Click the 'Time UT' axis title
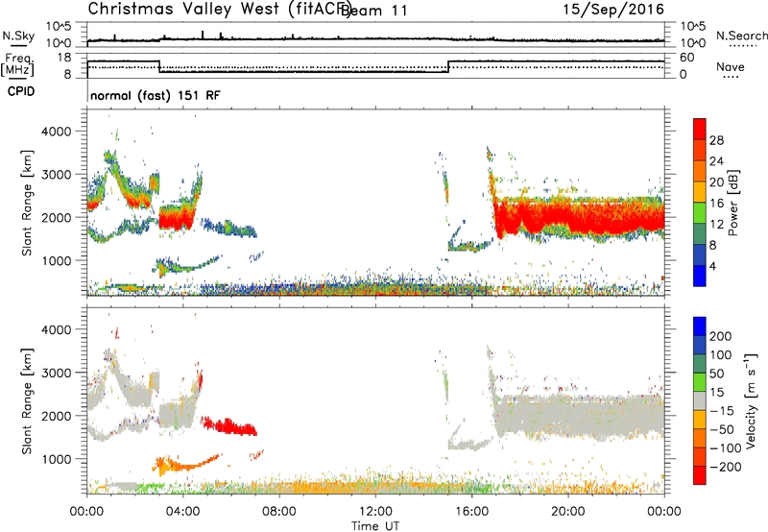This screenshot has height=532, width=768. (375, 526)
